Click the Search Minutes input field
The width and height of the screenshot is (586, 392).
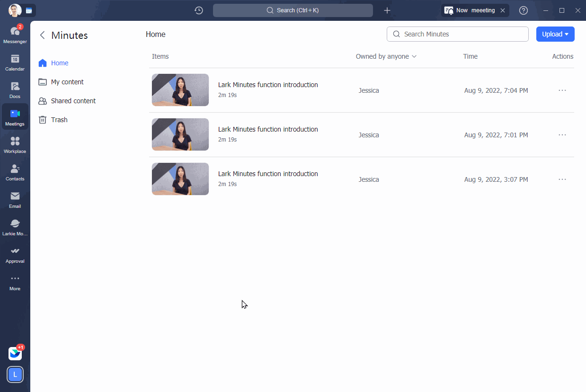(457, 34)
